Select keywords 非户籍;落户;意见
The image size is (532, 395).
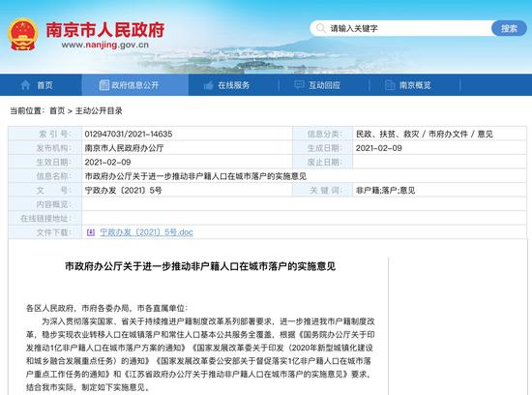385,190
